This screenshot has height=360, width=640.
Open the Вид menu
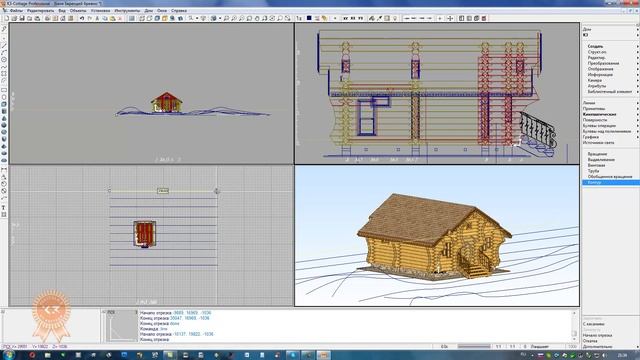click(62, 11)
